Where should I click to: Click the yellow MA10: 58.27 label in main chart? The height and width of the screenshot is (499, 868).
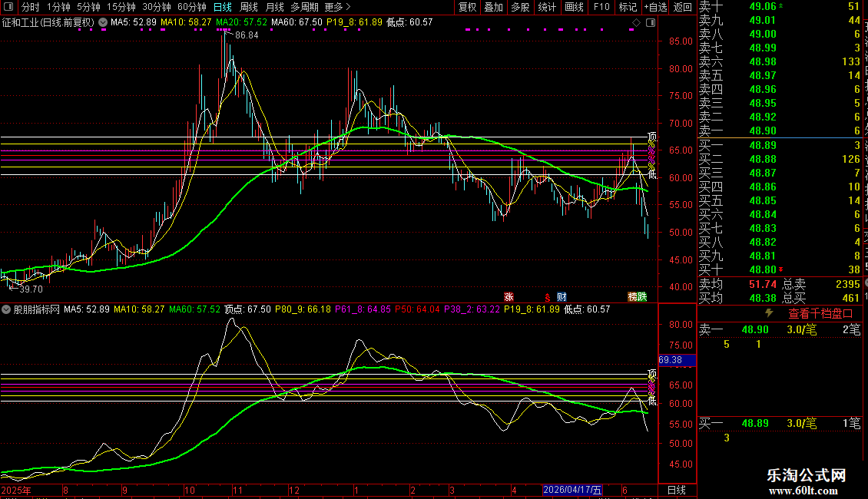pos(186,23)
